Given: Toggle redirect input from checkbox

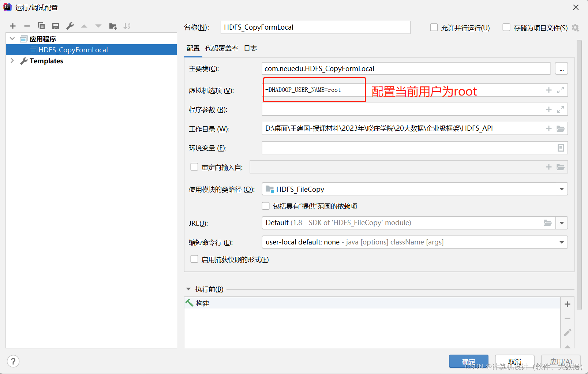Looking at the screenshot, I should [x=194, y=167].
